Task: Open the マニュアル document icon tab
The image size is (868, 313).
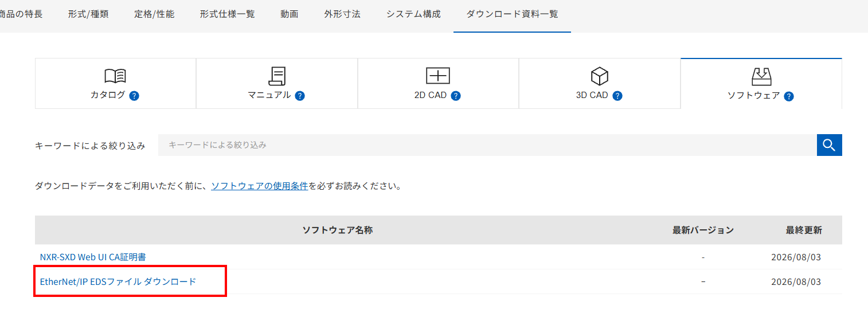Action: click(277, 84)
